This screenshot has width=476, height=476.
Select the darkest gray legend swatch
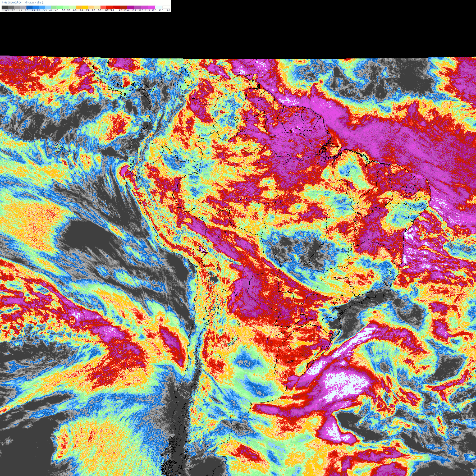click(4, 7)
